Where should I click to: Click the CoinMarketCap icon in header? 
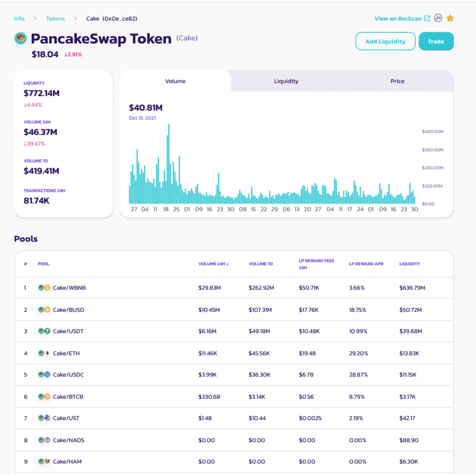point(438,18)
